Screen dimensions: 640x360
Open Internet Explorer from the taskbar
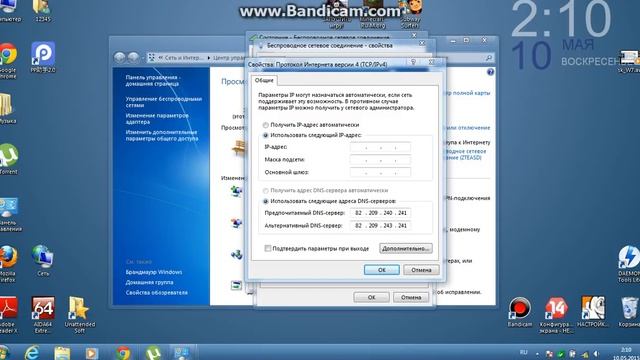31,353
